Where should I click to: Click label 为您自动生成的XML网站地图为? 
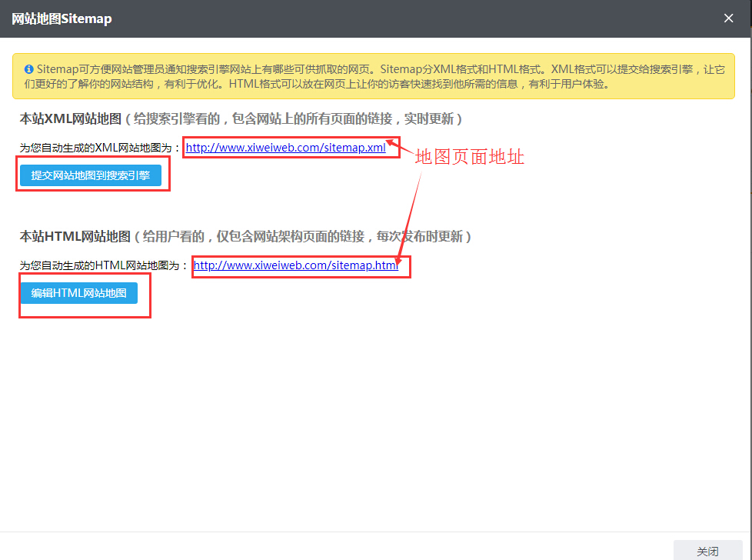pos(100,148)
